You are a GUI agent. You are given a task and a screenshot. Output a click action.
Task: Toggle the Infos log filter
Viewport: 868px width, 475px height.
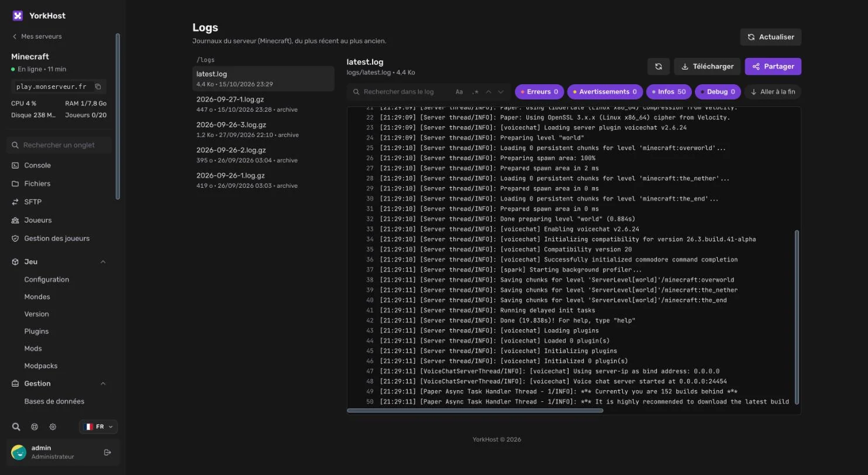click(669, 92)
